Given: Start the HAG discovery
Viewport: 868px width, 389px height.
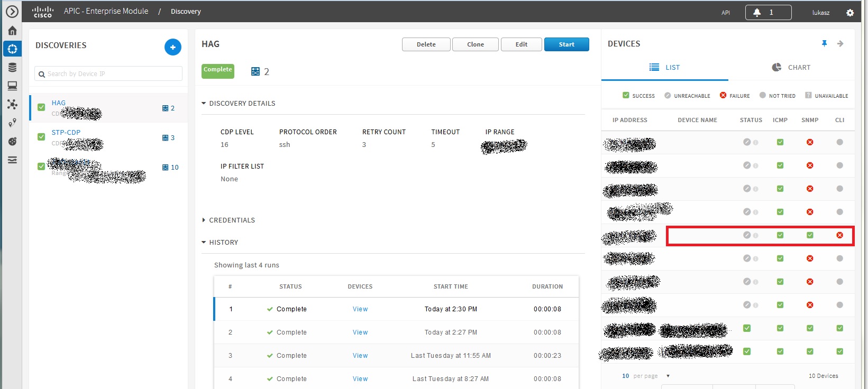Looking at the screenshot, I should (x=567, y=44).
